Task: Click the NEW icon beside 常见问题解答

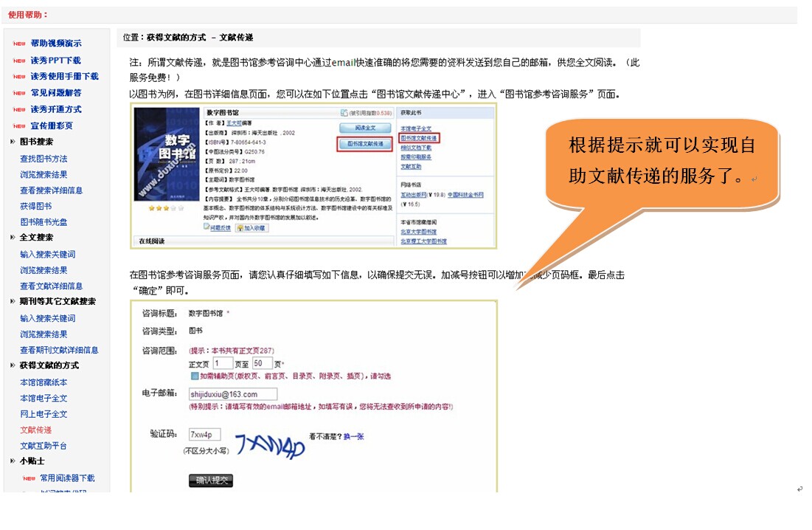Action: coord(18,94)
